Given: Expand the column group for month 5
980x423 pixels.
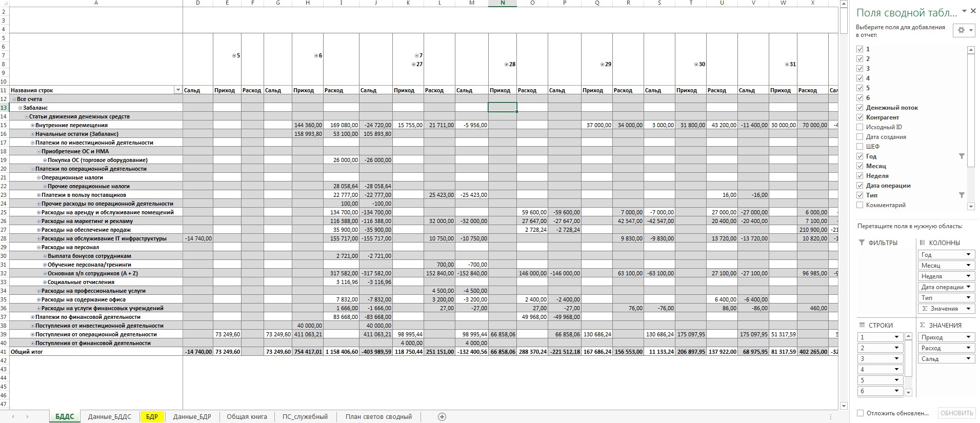Looking at the screenshot, I should (x=234, y=56).
